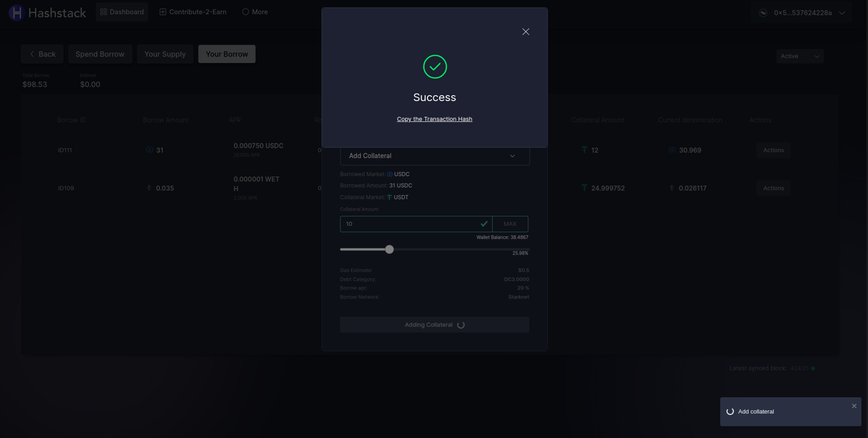Click the USDT icon in ID111 collateral
The height and width of the screenshot is (438, 868).
click(584, 150)
